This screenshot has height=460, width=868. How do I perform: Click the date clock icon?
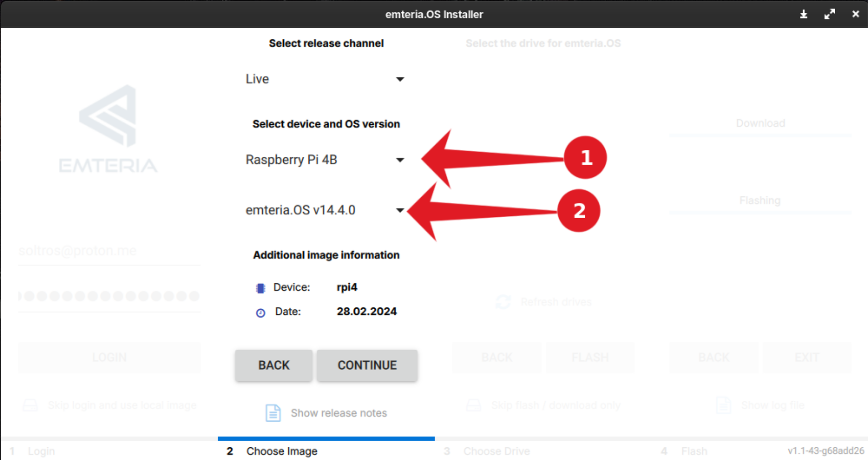tap(260, 313)
